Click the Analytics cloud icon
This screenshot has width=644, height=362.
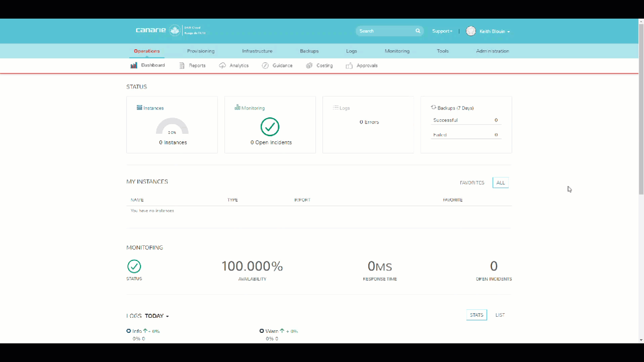pos(222,65)
